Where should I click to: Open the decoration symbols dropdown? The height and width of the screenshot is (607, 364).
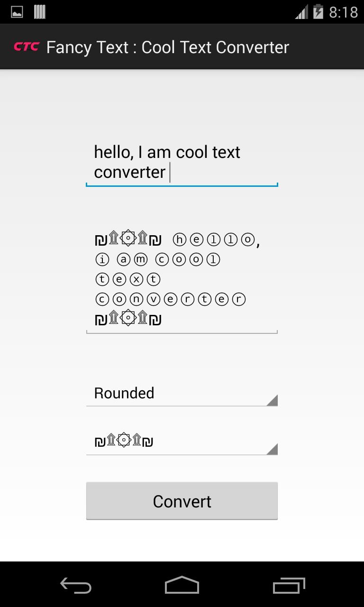[182, 441]
